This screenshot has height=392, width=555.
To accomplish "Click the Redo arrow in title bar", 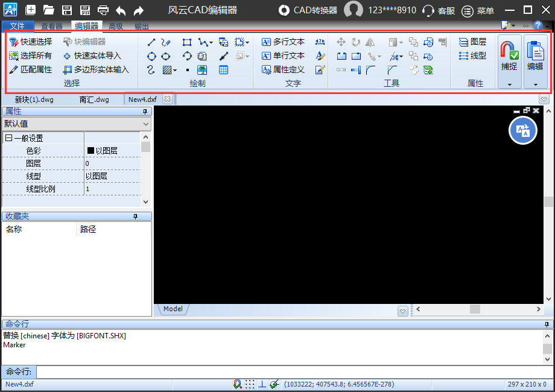I will click(138, 11).
